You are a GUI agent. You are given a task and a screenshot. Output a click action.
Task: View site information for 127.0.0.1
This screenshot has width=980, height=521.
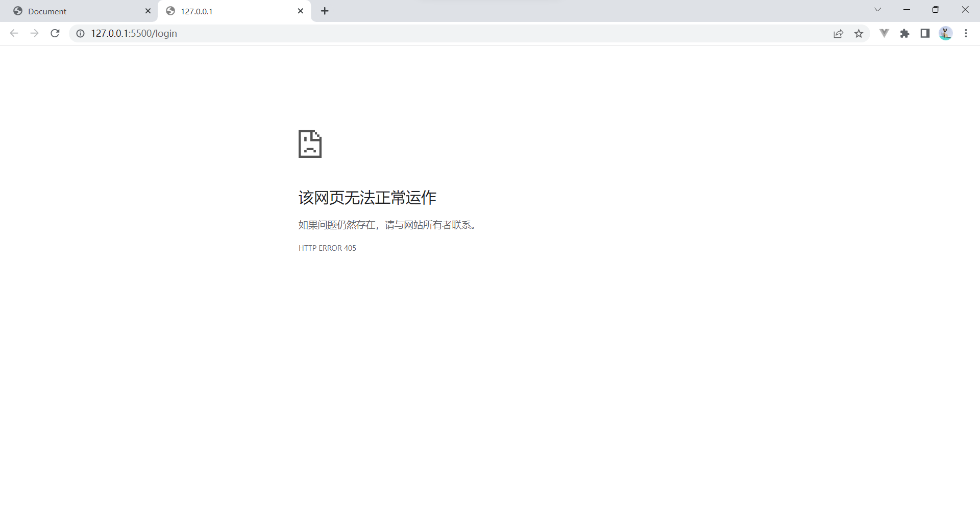80,33
